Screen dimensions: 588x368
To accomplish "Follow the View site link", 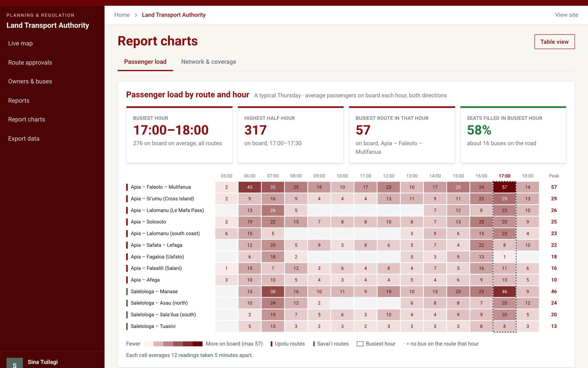I will [x=566, y=15].
